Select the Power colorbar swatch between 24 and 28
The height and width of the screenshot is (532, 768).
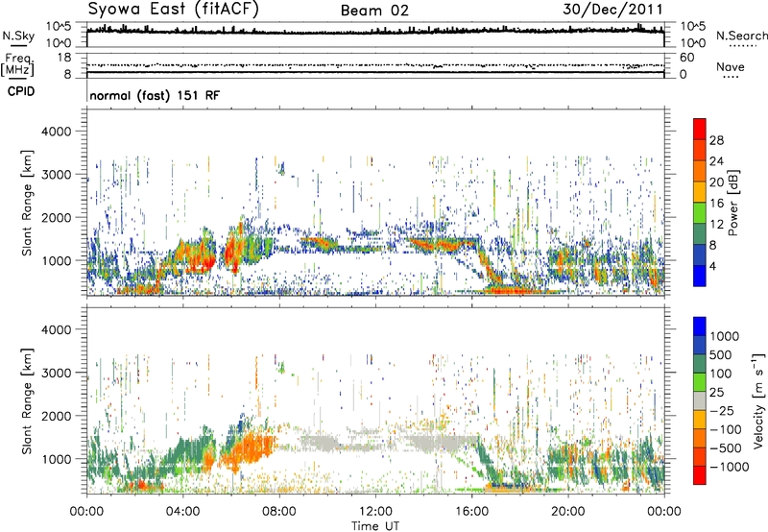700,150
